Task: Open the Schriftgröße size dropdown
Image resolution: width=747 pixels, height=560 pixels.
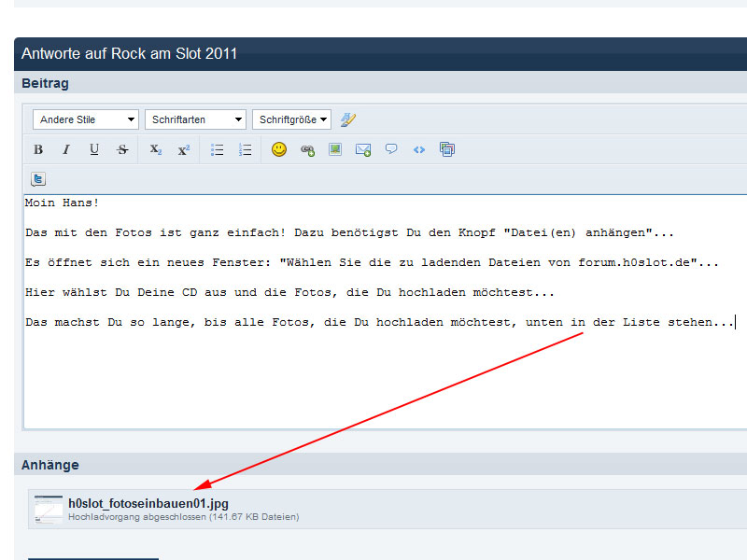Action: (291, 119)
